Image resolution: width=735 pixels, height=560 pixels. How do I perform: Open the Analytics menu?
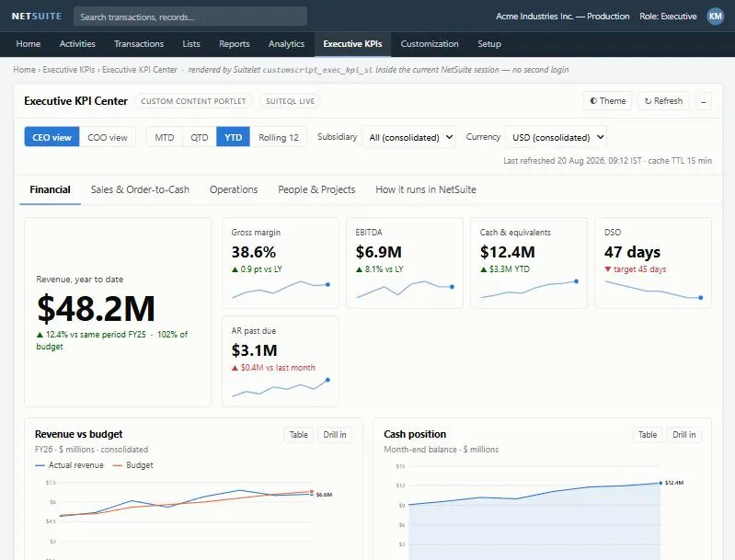[x=286, y=43]
